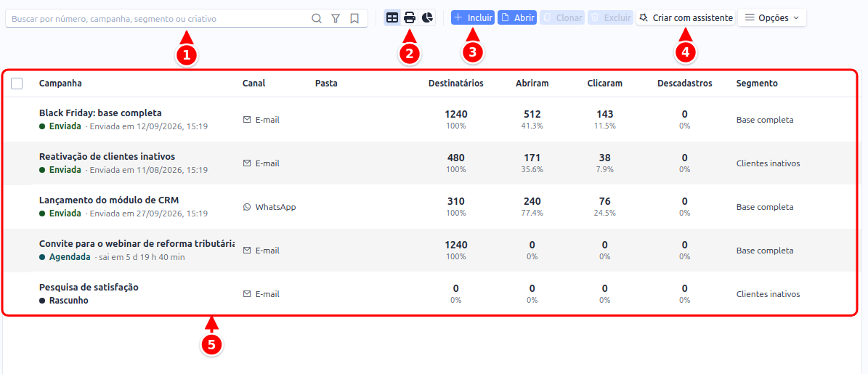Click the Canal column header
The width and height of the screenshot is (868, 374).
click(x=254, y=84)
